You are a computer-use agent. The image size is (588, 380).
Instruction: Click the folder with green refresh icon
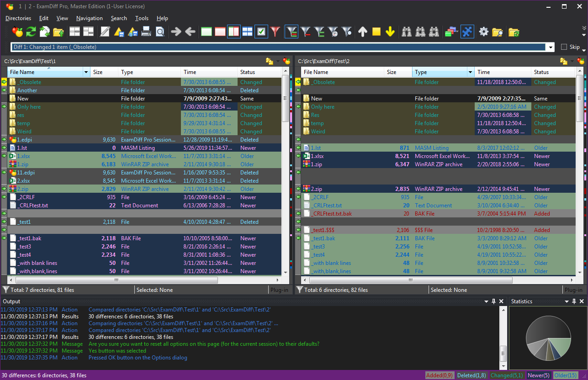(x=514, y=32)
